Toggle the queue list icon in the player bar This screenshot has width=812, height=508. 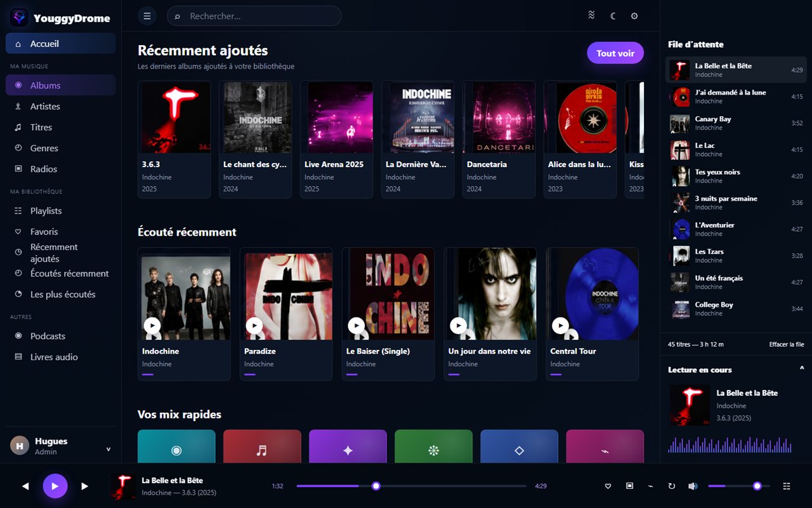tap(787, 486)
